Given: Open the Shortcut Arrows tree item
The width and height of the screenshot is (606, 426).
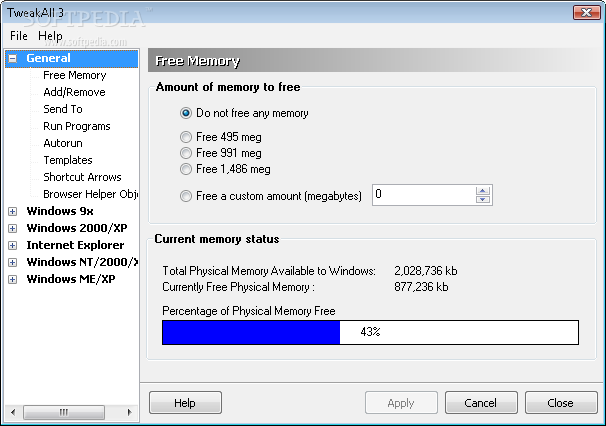Looking at the screenshot, I should (x=82, y=177).
